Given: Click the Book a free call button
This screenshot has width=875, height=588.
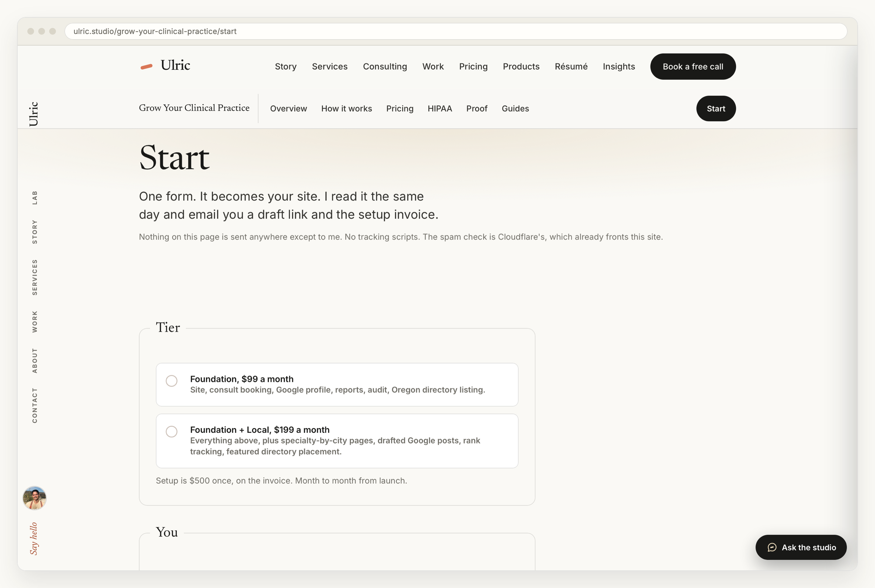Looking at the screenshot, I should (x=693, y=67).
